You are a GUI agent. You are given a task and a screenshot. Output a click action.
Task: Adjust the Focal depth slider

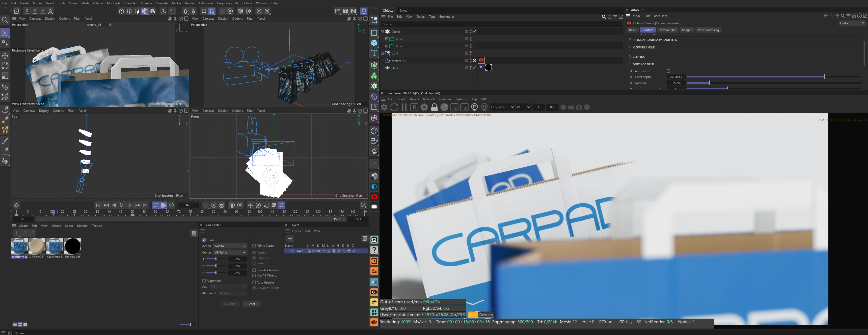[x=774, y=77]
